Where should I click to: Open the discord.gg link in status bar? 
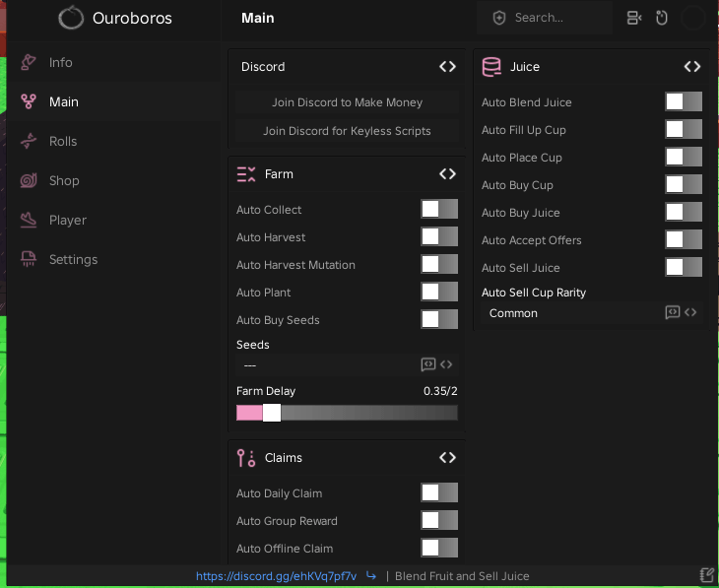[x=276, y=576]
